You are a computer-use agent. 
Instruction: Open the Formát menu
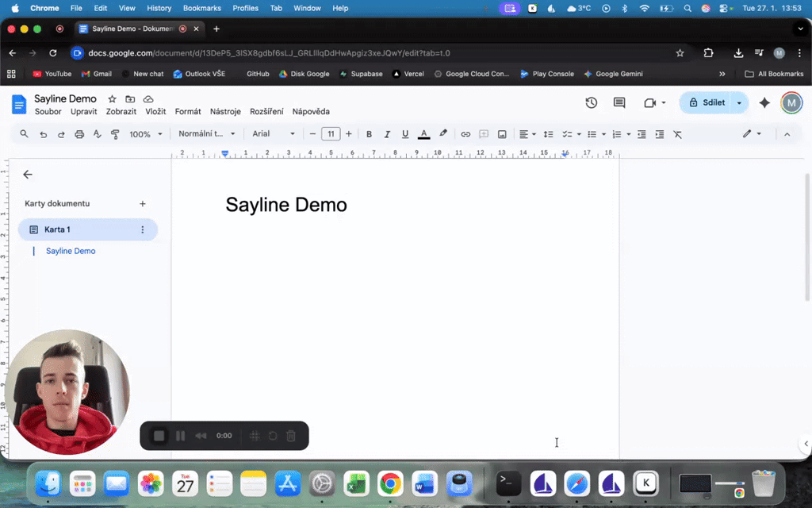tap(187, 111)
